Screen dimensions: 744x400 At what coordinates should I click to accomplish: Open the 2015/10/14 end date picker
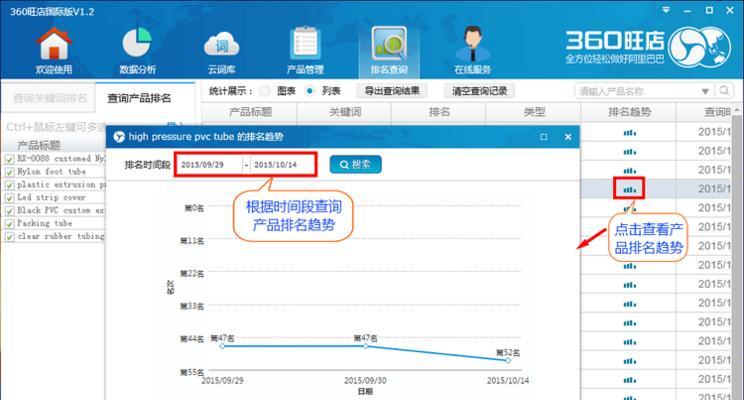click(282, 165)
